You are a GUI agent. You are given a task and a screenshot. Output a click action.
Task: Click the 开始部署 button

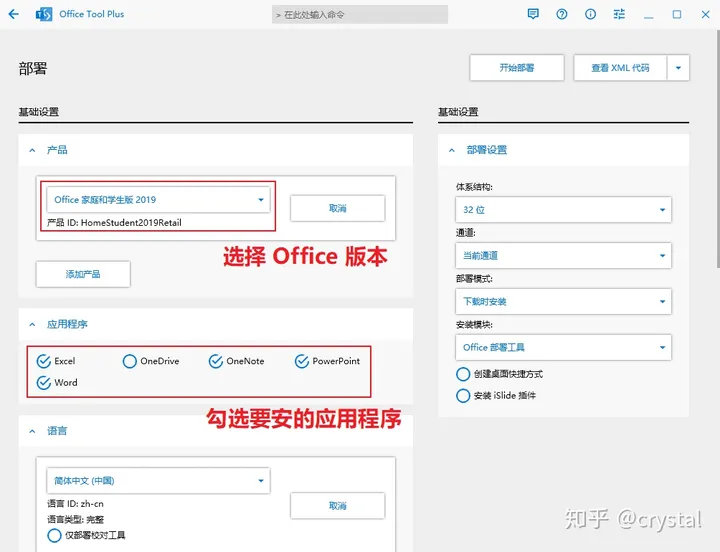(517, 68)
